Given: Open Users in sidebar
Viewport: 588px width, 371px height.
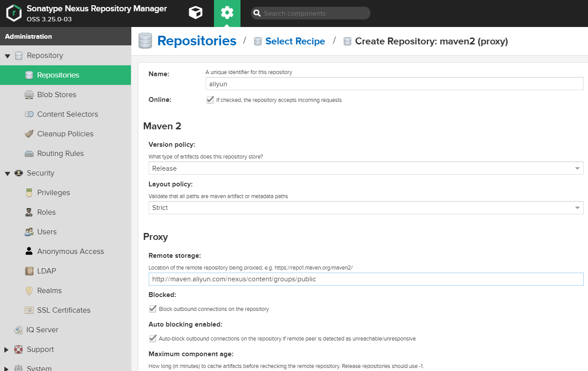Looking at the screenshot, I should (x=47, y=232).
